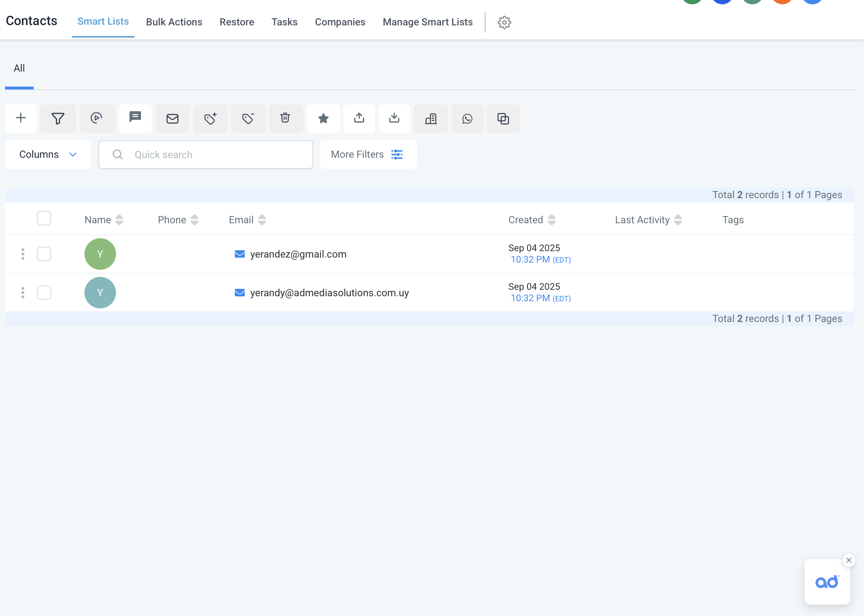Check the box for yerandy@admediasolutions.com.uy row

point(44,293)
